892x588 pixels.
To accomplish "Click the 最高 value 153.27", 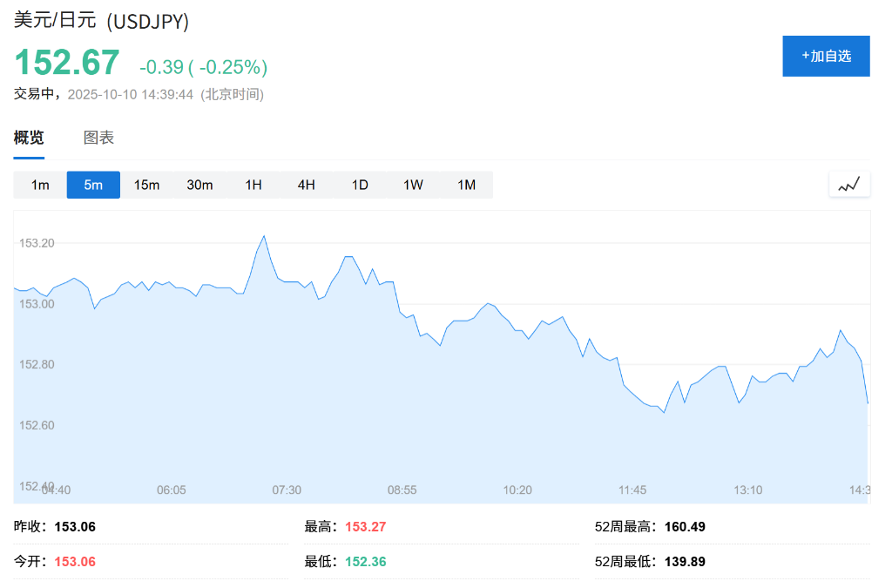I will [x=365, y=527].
